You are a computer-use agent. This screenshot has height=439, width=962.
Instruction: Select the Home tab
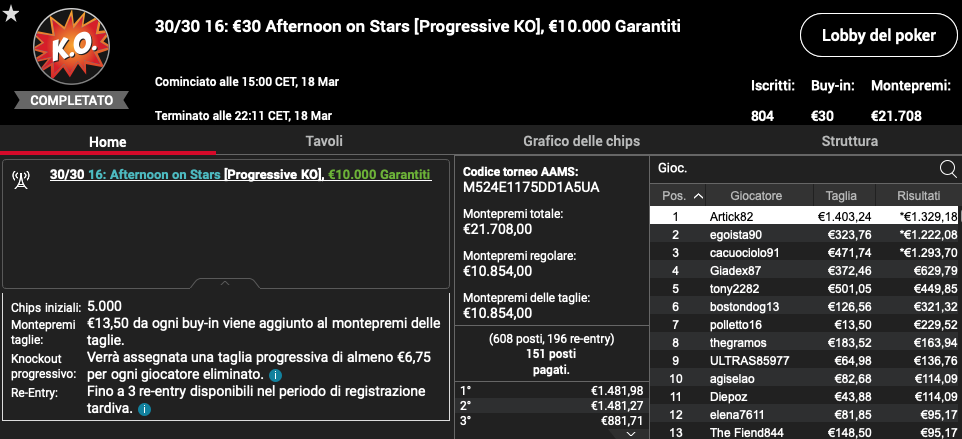point(108,142)
